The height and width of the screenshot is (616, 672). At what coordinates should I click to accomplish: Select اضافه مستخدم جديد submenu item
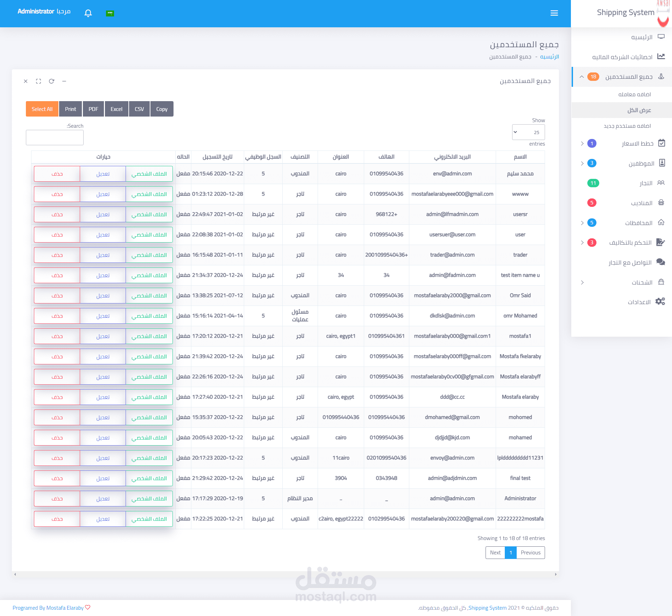[x=627, y=126]
